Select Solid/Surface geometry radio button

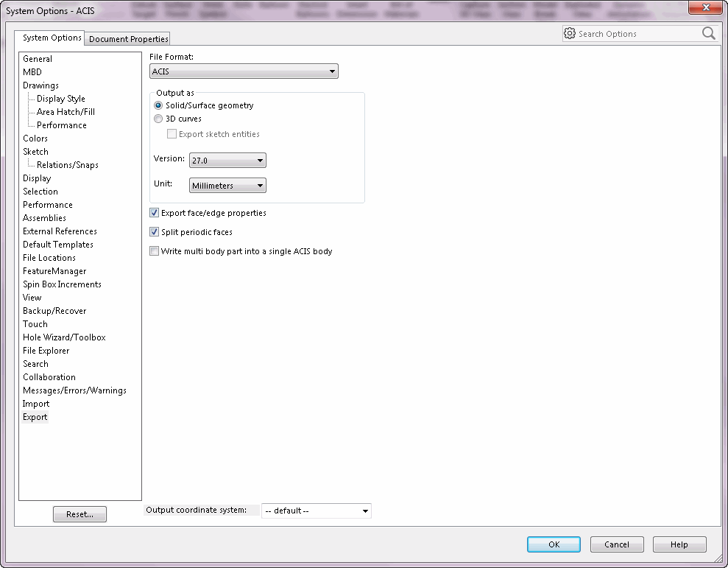click(x=158, y=105)
